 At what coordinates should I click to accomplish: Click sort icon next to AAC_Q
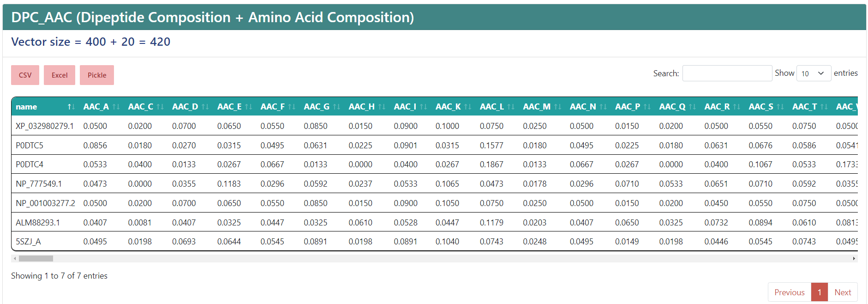[692, 107]
